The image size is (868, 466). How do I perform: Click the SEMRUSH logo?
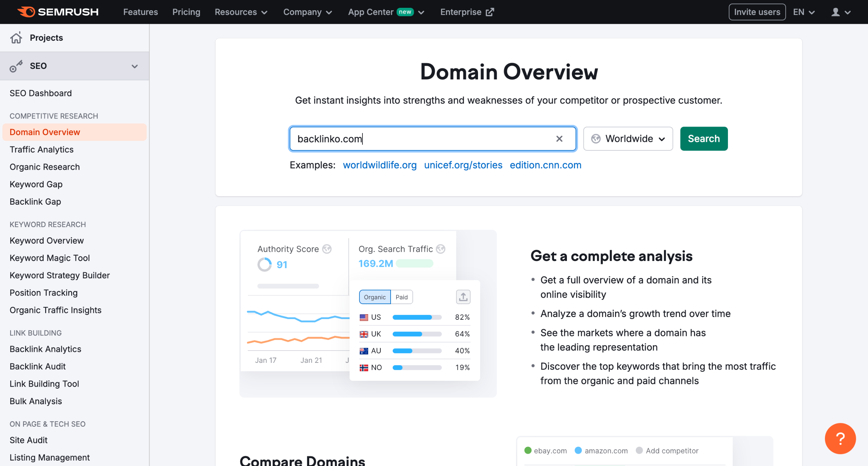(58, 12)
